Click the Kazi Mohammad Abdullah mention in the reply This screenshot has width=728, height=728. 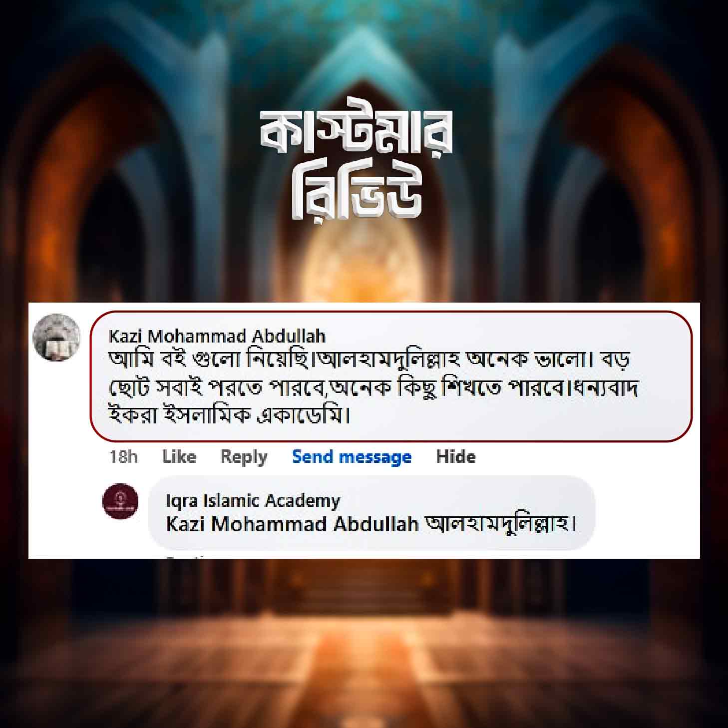point(292,524)
